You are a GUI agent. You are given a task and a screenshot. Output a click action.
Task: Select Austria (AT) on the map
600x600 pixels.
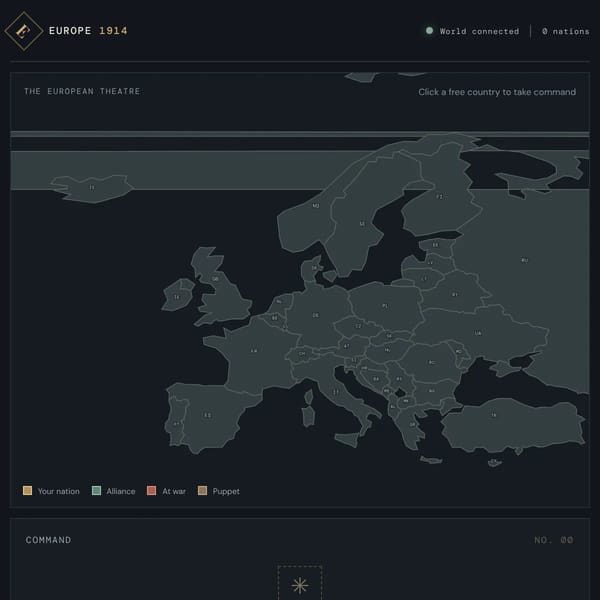coord(346,346)
